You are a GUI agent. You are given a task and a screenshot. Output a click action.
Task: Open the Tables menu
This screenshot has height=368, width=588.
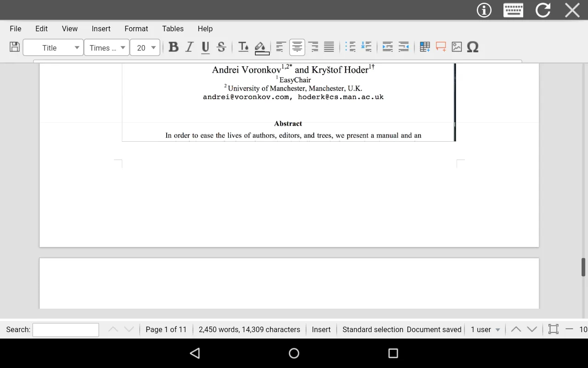[173, 29]
